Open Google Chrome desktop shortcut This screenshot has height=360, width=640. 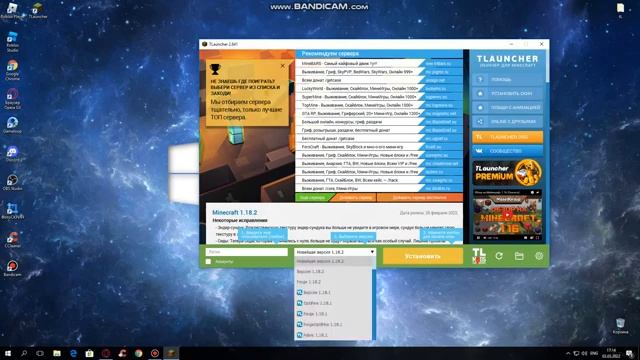pos(12,69)
